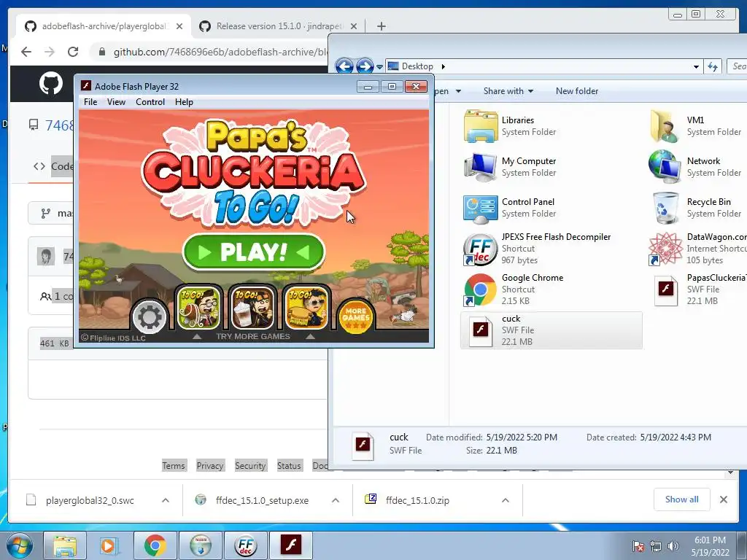Expand options for ffdec_15.1.0.zip download
Image resolution: width=747 pixels, height=560 pixels.
(x=506, y=500)
